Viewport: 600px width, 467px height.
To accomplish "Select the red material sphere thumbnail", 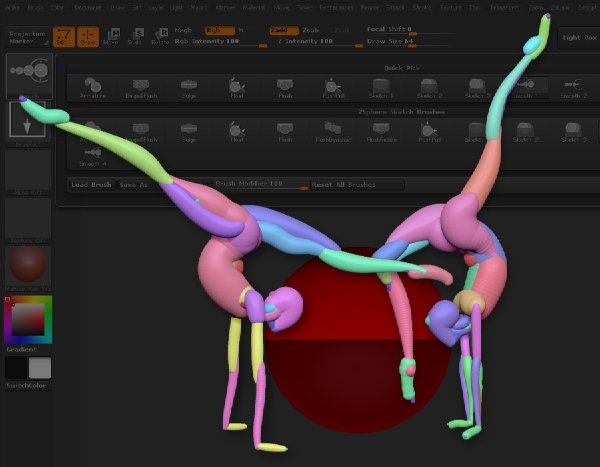I will point(28,265).
